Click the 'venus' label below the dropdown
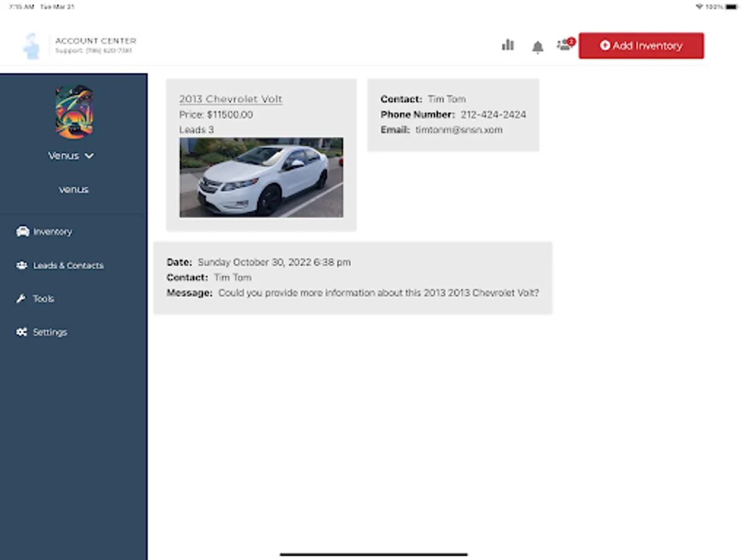This screenshot has height=560, width=747. pyautogui.click(x=73, y=189)
